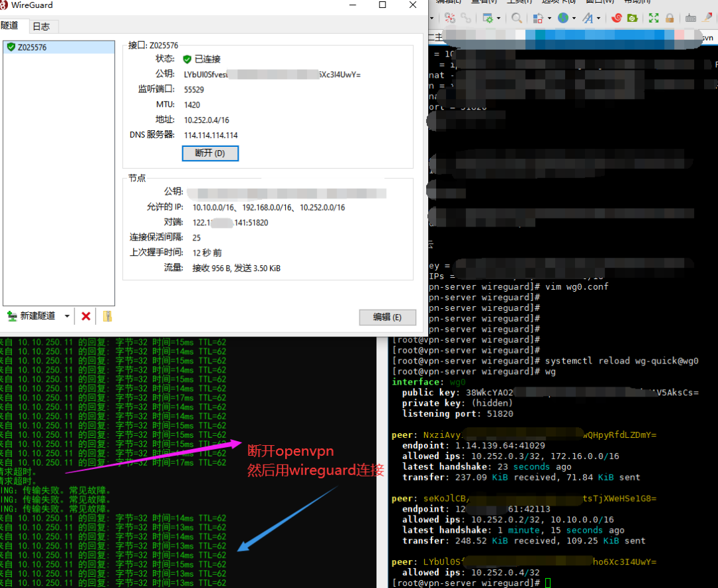718x588 pixels.
Task: Click interface public key starting LYbUI0Sfves
Action: (272, 74)
